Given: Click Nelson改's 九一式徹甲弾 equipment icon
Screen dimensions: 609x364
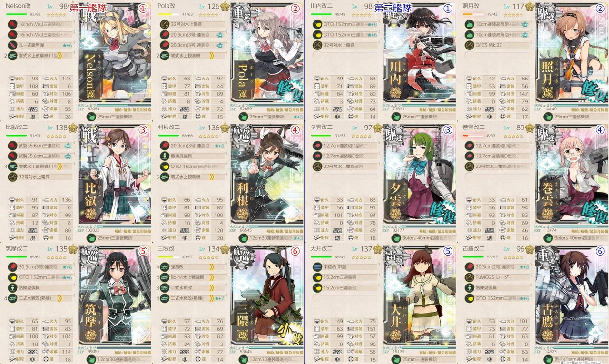Looking at the screenshot, I should pyautogui.click(x=12, y=46).
